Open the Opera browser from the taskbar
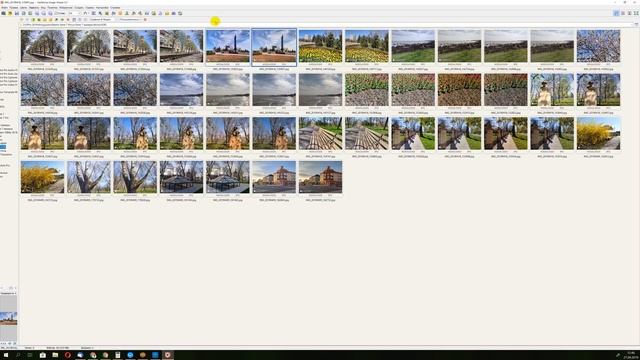Viewport: 640px width, 360px height. tap(68, 355)
